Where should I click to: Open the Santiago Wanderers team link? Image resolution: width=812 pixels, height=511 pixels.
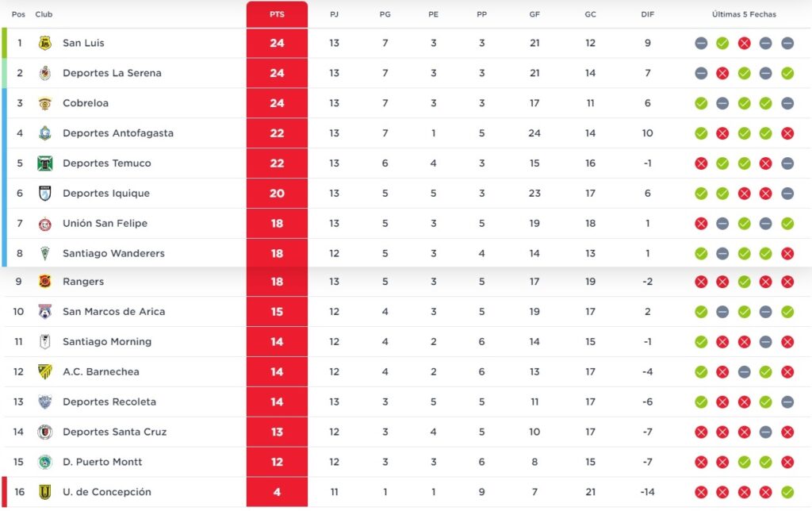tap(113, 254)
